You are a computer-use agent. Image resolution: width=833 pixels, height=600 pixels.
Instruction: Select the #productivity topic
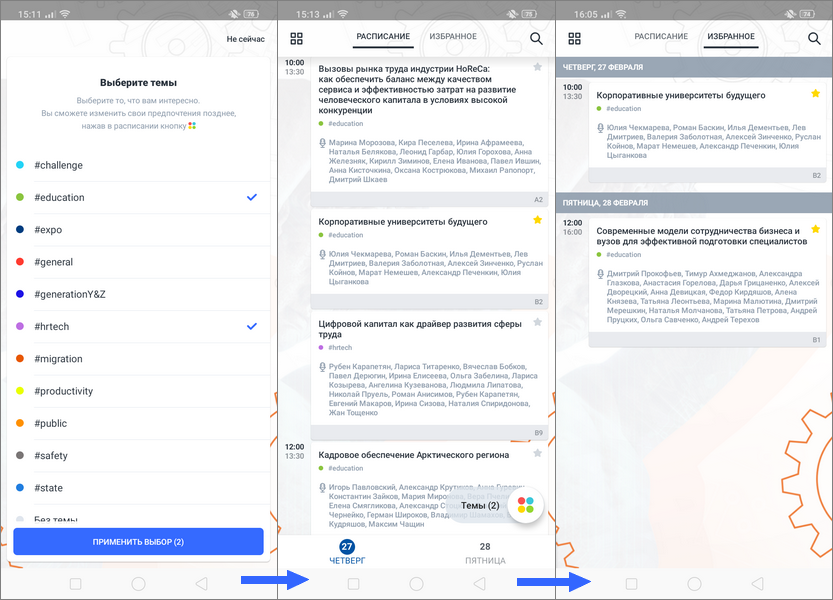click(x=138, y=391)
